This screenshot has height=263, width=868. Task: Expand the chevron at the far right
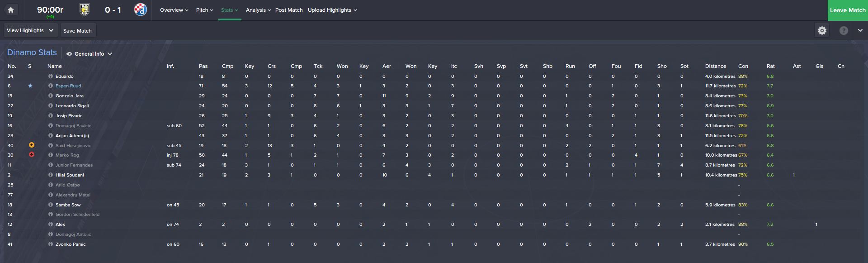[860, 30]
